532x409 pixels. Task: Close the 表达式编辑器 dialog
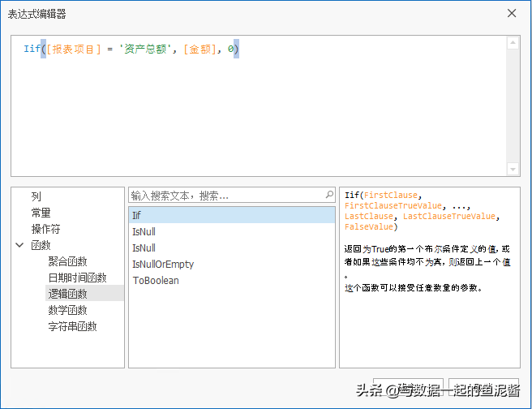[512, 13]
